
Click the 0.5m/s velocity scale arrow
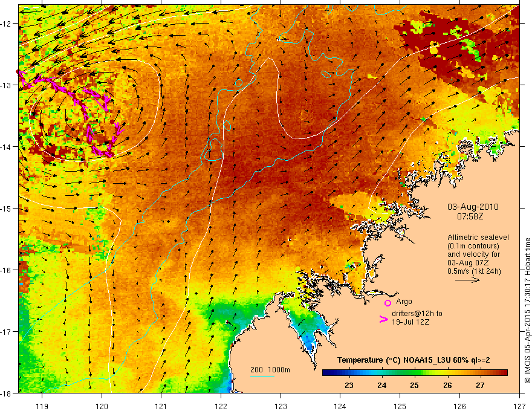(x=467, y=280)
